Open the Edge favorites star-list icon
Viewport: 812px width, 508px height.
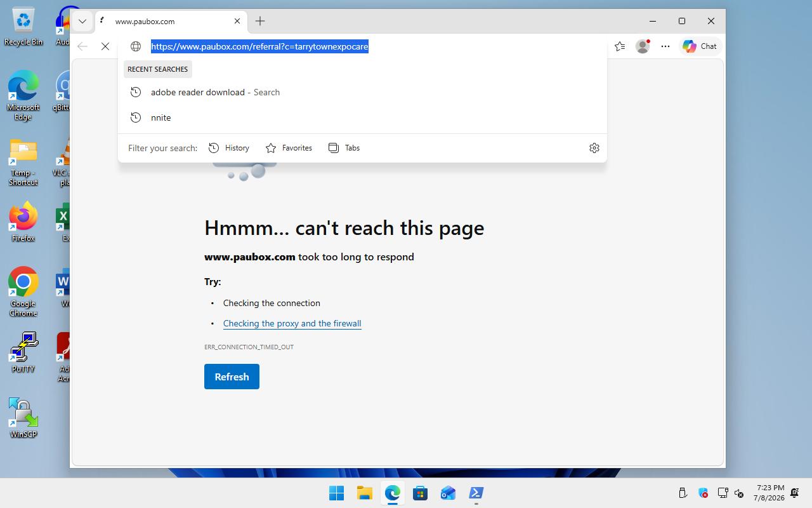(x=620, y=46)
